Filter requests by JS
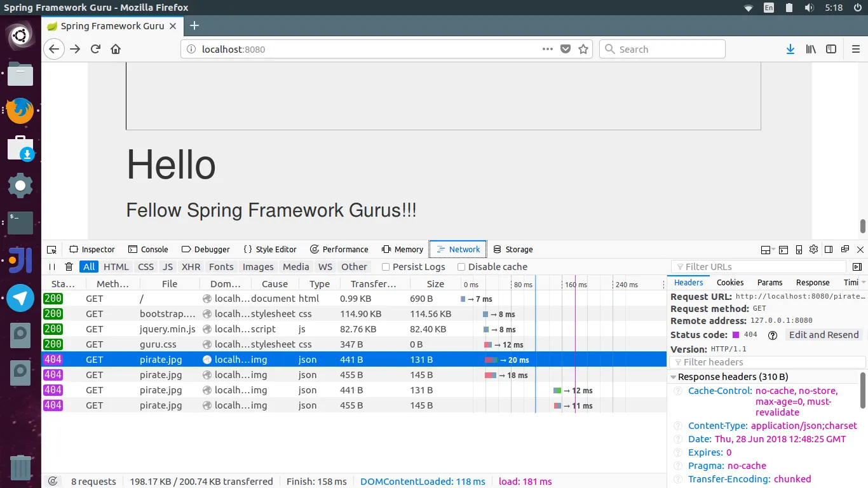Image resolution: width=868 pixels, height=488 pixels. point(168,267)
